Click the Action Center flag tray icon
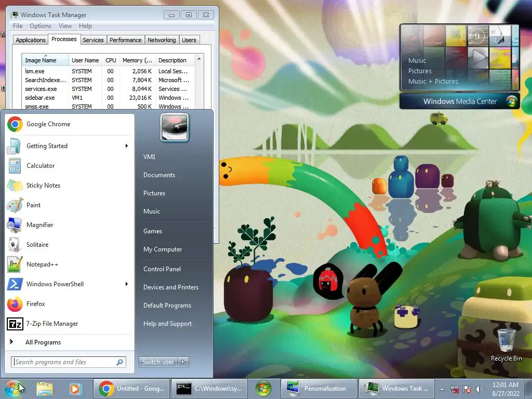The image size is (532, 399). point(467,389)
